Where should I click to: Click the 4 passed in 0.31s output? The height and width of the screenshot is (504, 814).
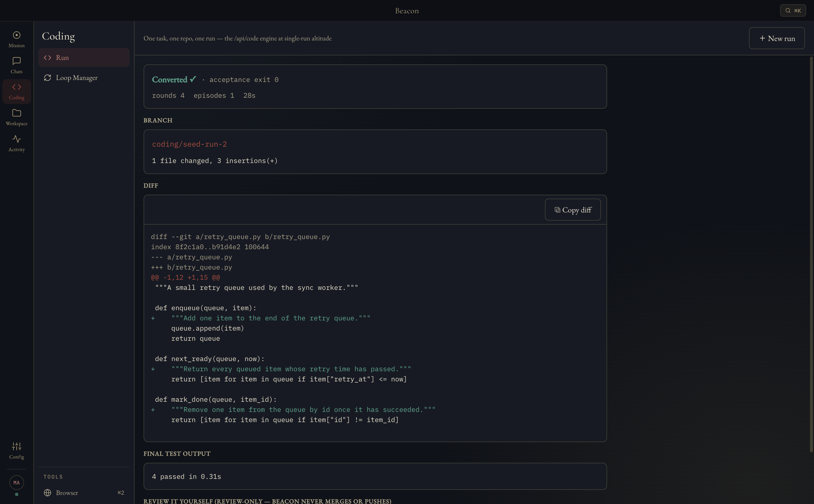[x=187, y=477]
